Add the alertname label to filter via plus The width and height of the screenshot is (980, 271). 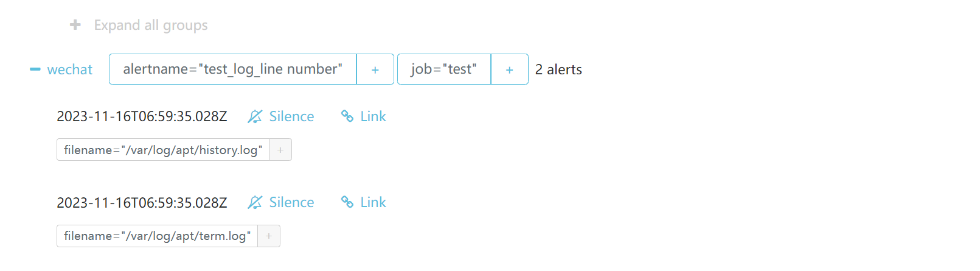(375, 69)
